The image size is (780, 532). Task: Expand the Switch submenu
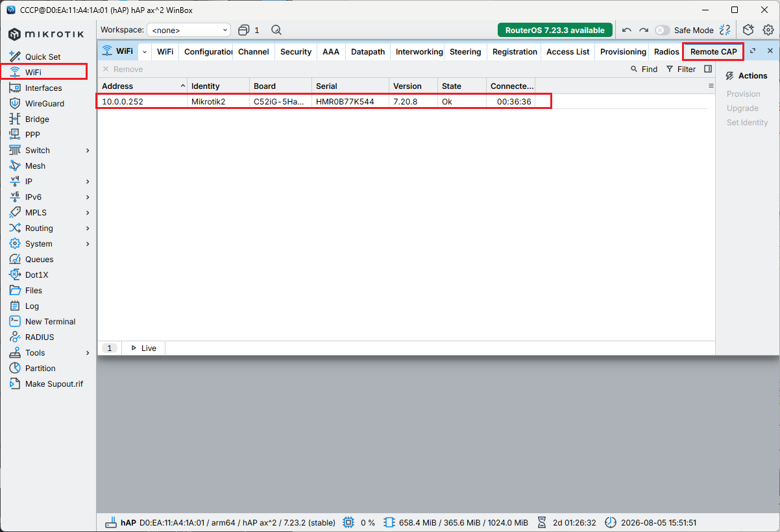(88, 150)
